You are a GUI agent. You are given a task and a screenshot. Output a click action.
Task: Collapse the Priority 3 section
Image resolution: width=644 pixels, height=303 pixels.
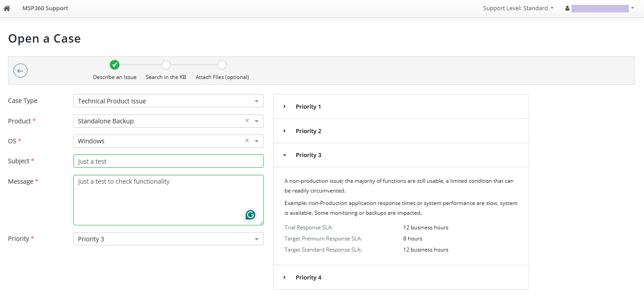pos(401,155)
